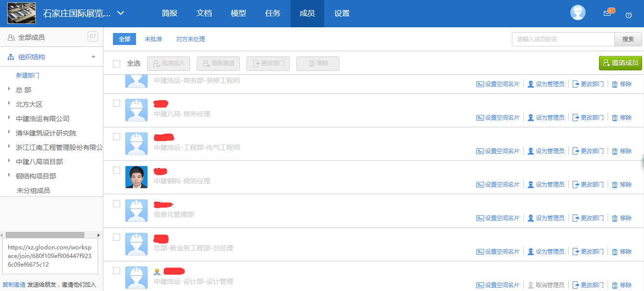Select checkbox for 总部-新业务工程部-总经理 member
This screenshot has height=291, width=644.
(x=117, y=237)
